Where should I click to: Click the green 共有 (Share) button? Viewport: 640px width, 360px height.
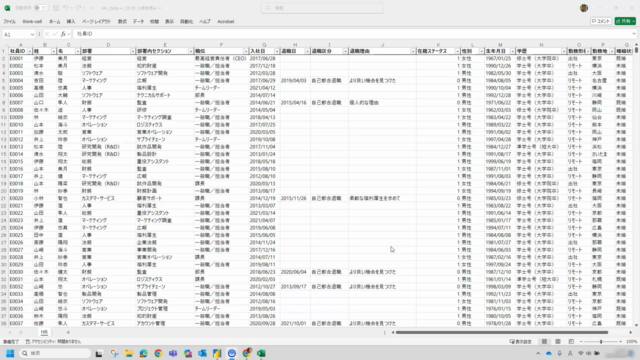tap(625, 21)
